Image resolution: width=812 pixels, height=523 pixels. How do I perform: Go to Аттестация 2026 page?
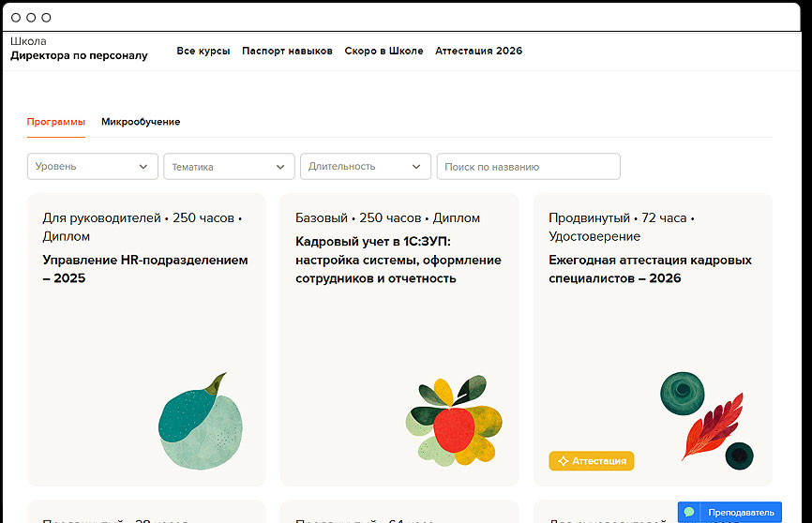pos(478,51)
